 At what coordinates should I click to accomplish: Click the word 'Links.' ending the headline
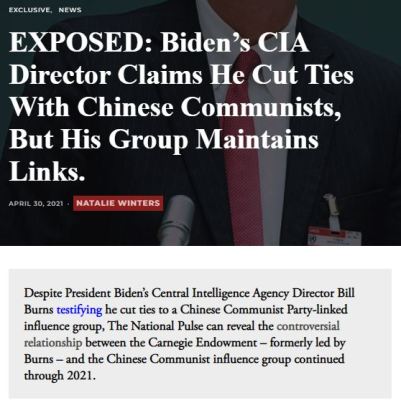pos(47,171)
